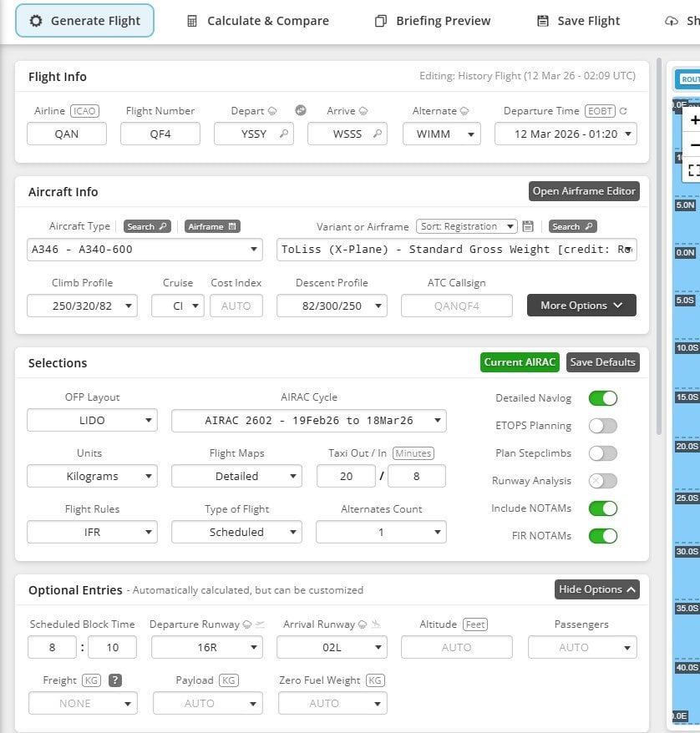Viewport: 700px width, 733px height.
Task: Toggle the Taxi Out/In Minutes unit badge
Action: pos(413,453)
